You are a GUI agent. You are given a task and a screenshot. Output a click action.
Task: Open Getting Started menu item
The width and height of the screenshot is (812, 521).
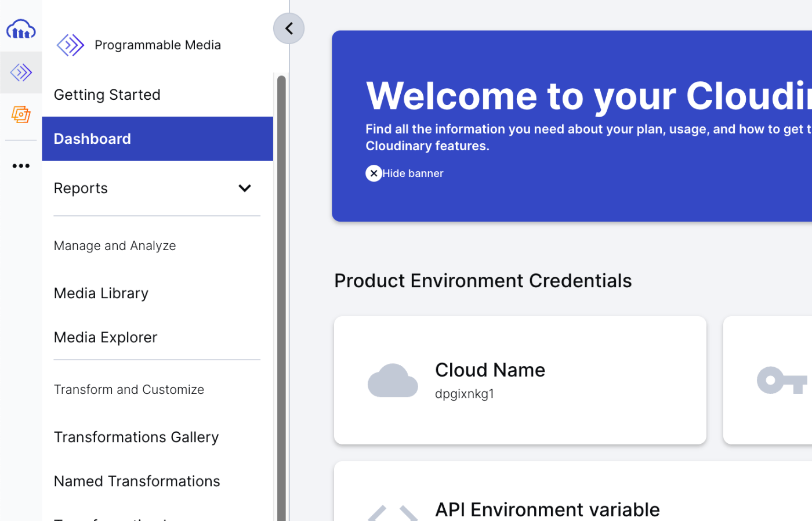(157, 95)
